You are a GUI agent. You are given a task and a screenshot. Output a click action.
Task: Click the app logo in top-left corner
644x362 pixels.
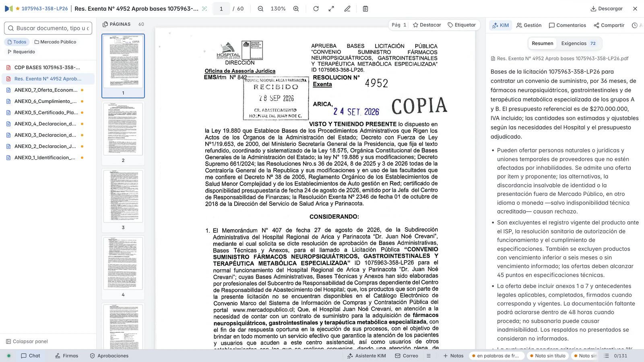9,8
